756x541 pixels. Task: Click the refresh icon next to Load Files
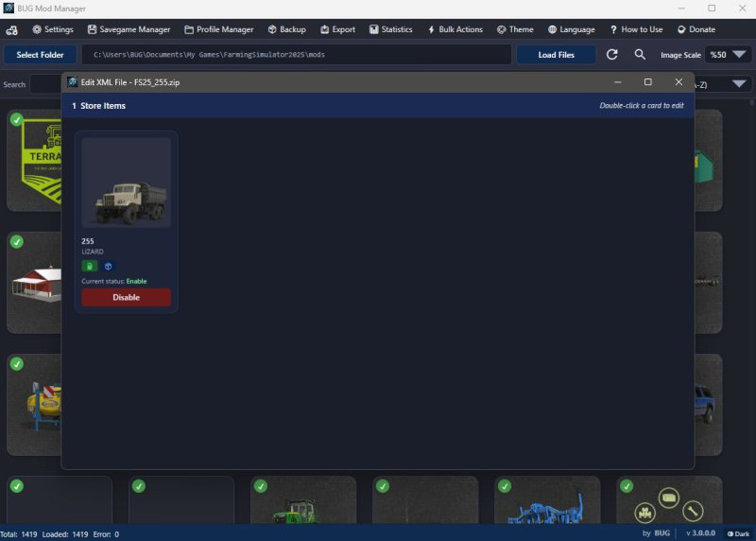pos(611,55)
